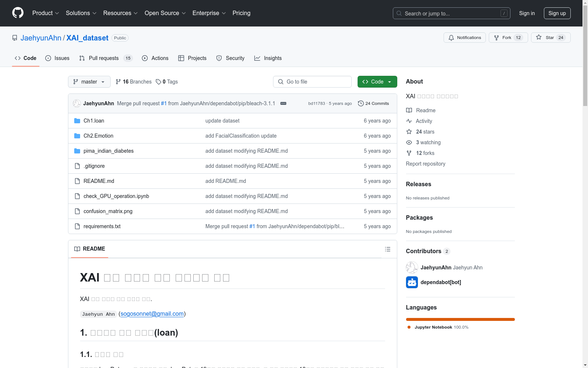Click the repository icon beside JaehyunAhn
This screenshot has width=588, height=368.
pyautogui.click(x=15, y=38)
